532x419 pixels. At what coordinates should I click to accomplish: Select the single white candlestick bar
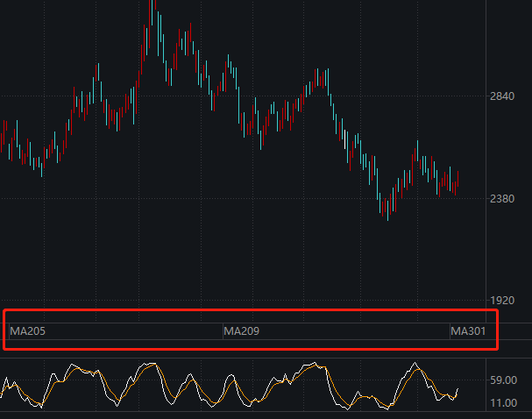(345, 139)
